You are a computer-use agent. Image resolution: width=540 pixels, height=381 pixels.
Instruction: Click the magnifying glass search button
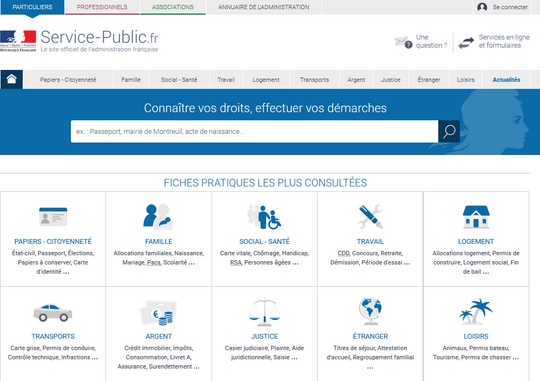(449, 131)
